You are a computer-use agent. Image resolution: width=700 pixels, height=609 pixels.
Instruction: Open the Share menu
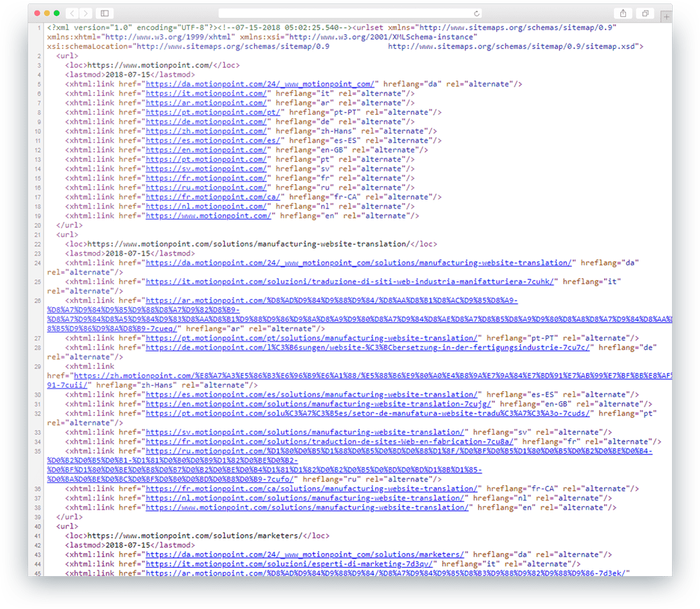point(623,13)
